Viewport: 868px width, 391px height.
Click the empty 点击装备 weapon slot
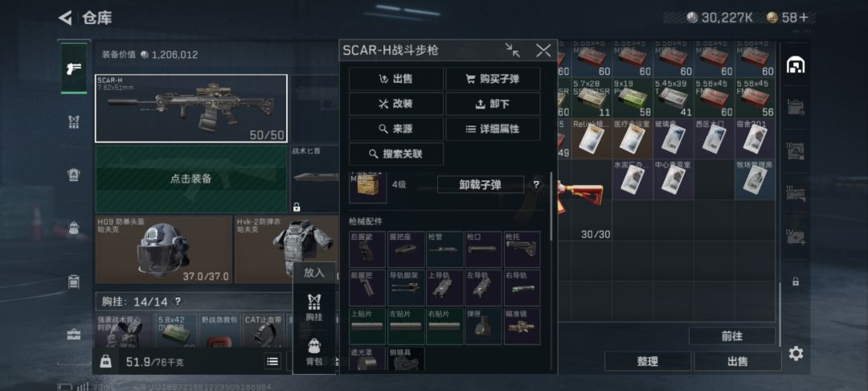click(x=191, y=179)
